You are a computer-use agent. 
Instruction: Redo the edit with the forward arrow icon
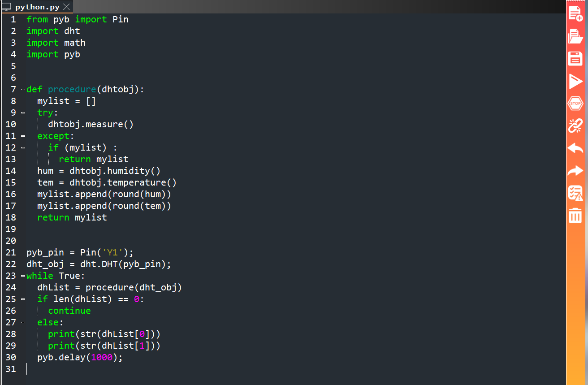pos(575,171)
